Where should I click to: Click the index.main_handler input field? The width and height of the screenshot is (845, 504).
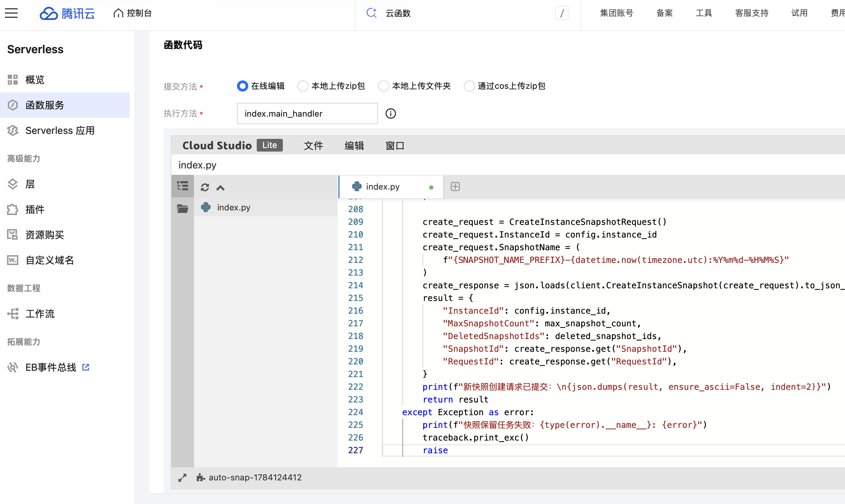tap(307, 113)
